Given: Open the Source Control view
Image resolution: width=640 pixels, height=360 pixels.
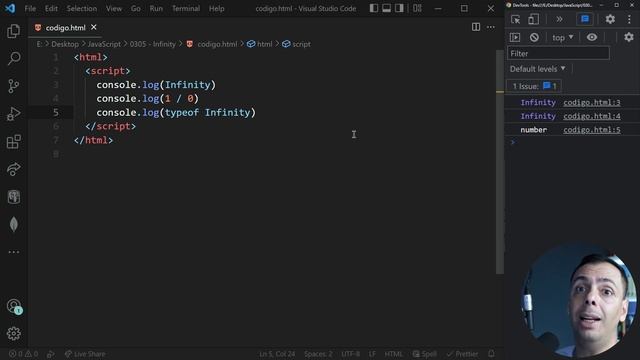Looking at the screenshot, I should (x=13, y=86).
